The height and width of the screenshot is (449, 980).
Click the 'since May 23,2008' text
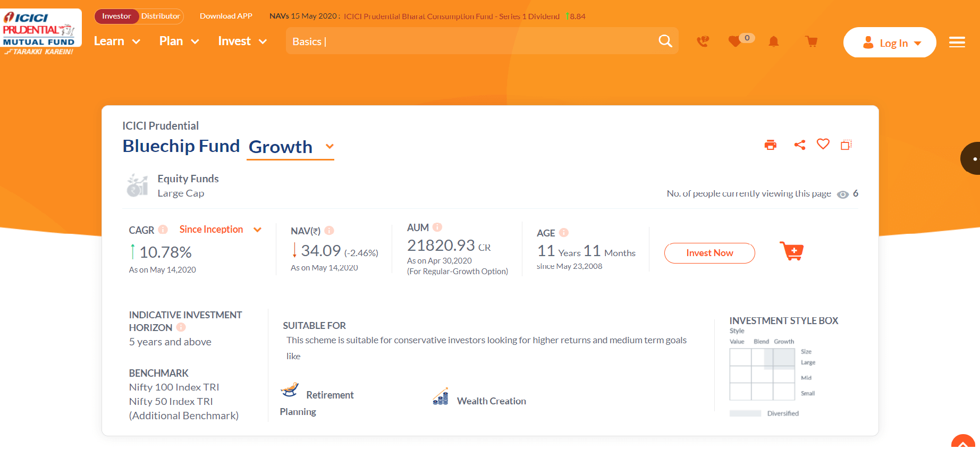pyautogui.click(x=569, y=266)
